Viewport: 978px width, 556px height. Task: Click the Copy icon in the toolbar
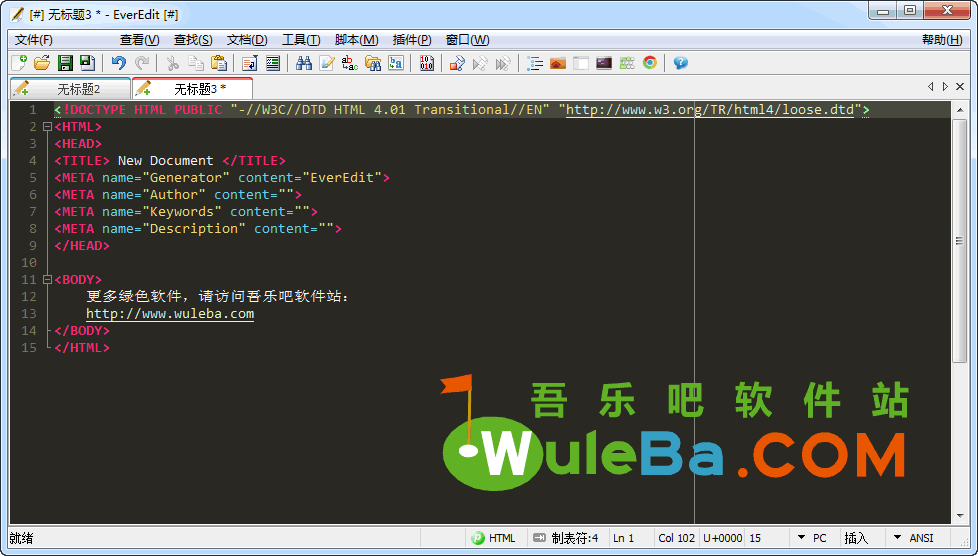coord(196,62)
